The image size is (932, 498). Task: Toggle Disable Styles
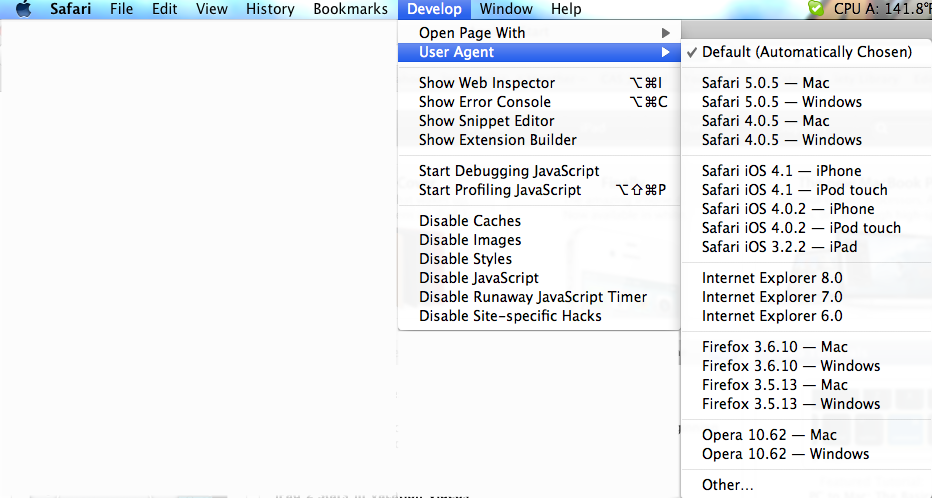point(539,259)
